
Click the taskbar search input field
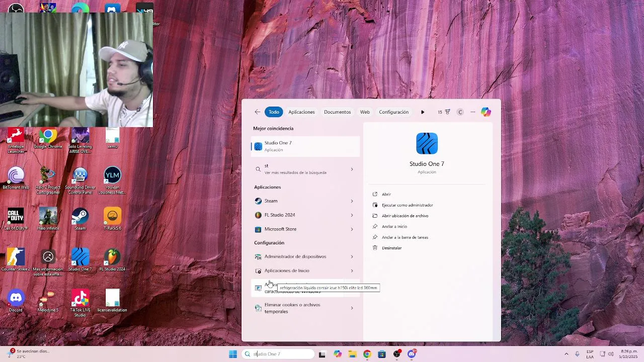pos(278,354)
